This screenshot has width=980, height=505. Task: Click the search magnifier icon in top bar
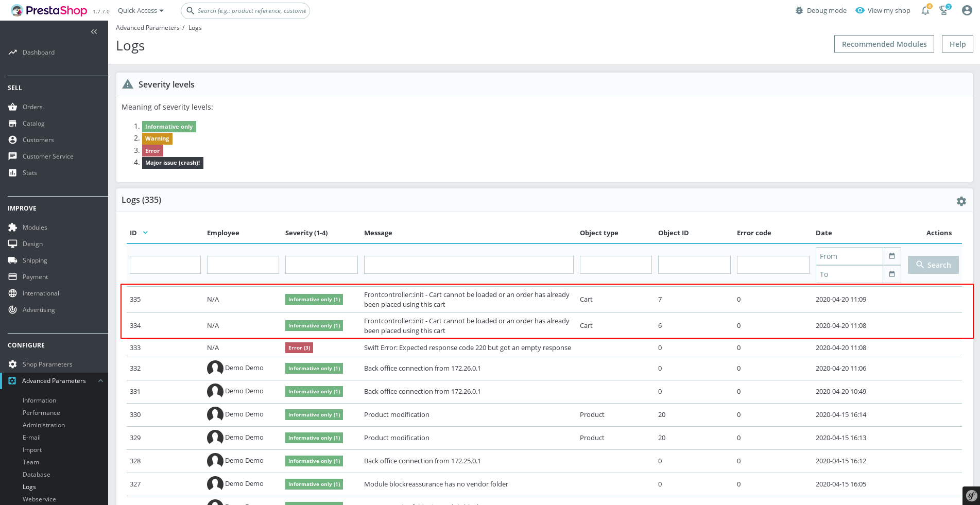[190, 10]
